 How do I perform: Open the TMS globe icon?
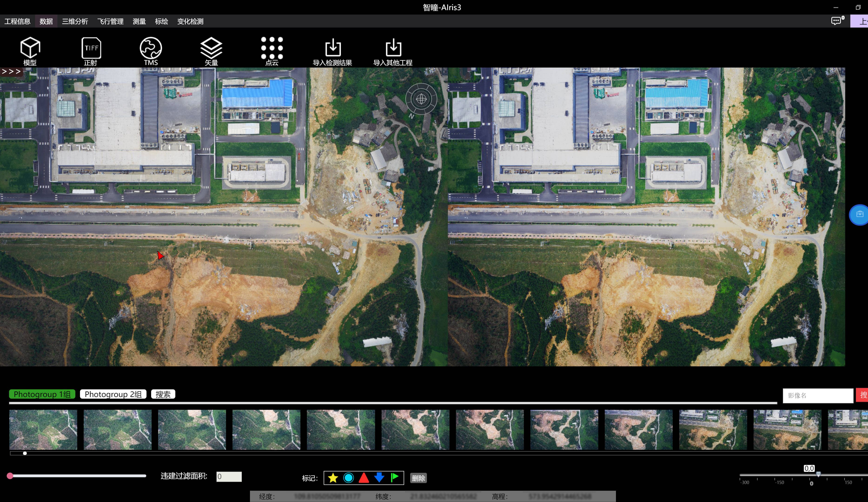coord(151,48)
